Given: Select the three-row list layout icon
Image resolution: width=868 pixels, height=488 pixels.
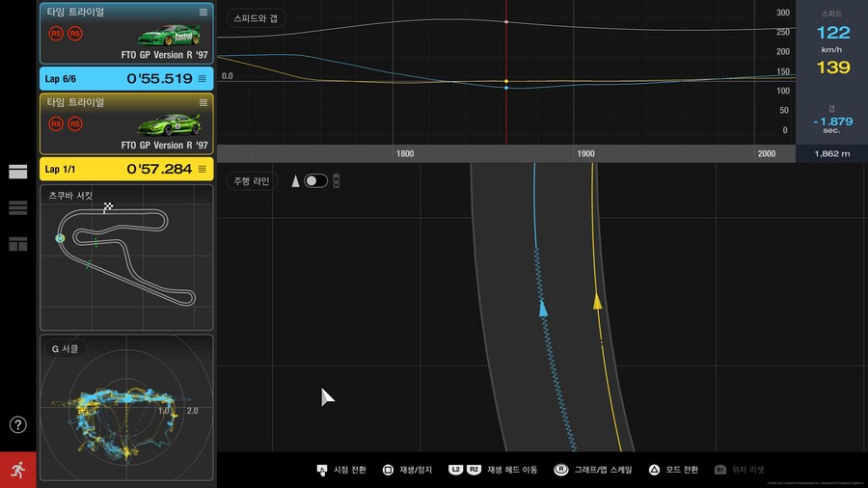Looking at the screenshot, I should 18,207.
